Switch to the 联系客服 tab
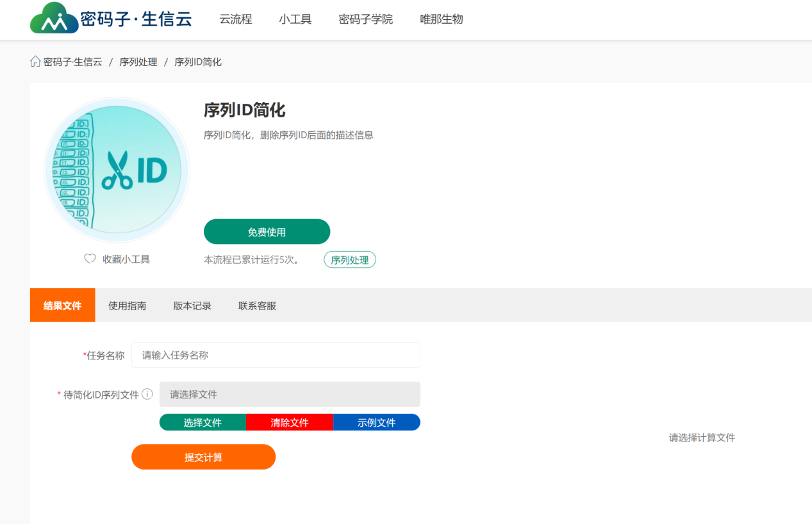Screen dimensions: 812x524 [257, 306]
